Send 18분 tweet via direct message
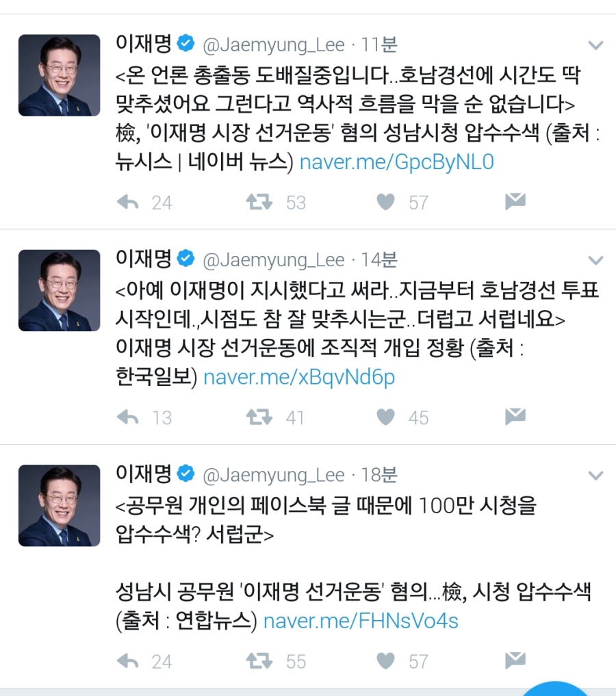The width and height of the screenshot is (616, 696). [515, 660]
